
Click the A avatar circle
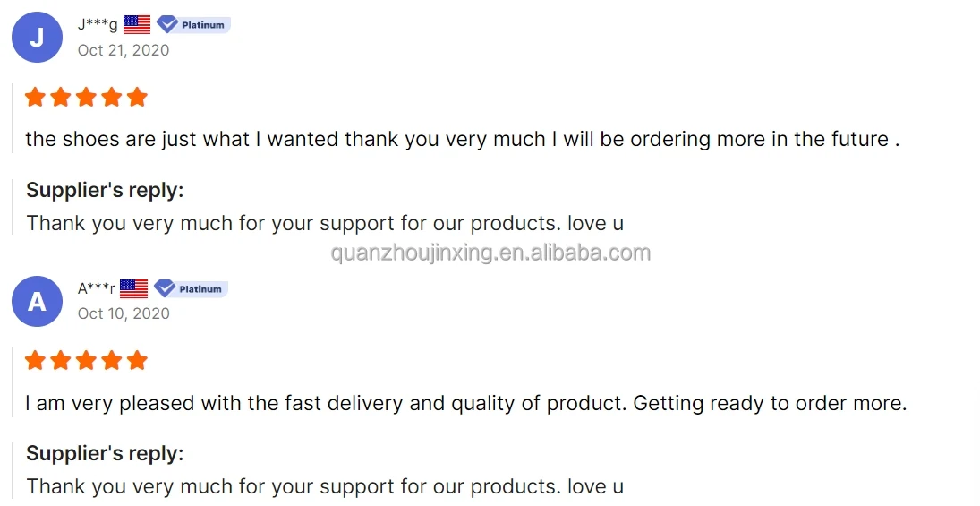coord(37,301)
